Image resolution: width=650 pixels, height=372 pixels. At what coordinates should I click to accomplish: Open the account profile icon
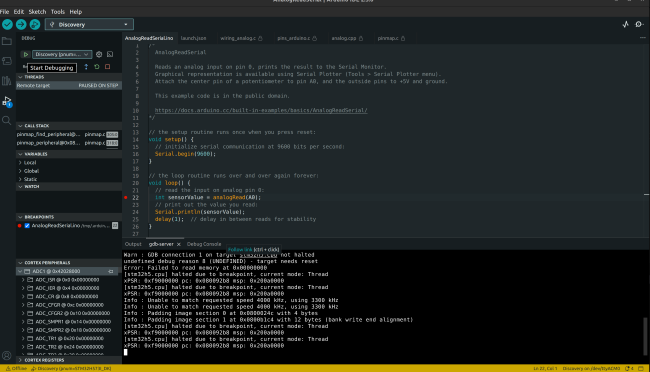[7, 355]
